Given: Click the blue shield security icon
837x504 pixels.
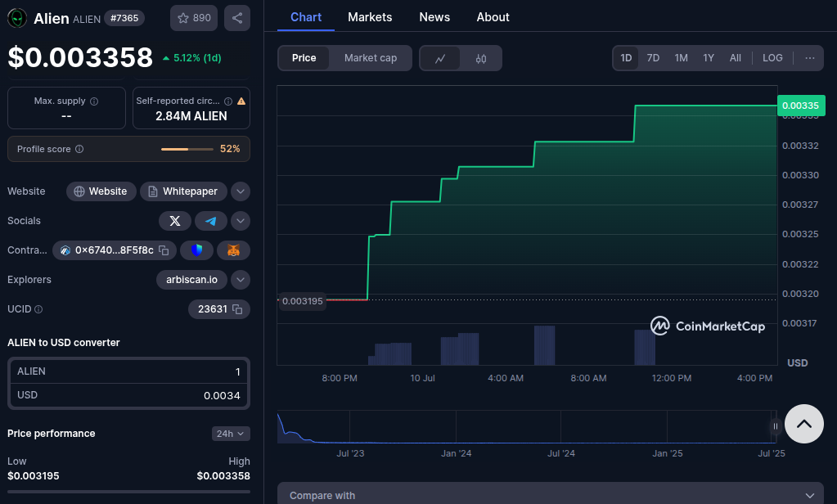Looking at the screenshot, I should pos(197,250).
